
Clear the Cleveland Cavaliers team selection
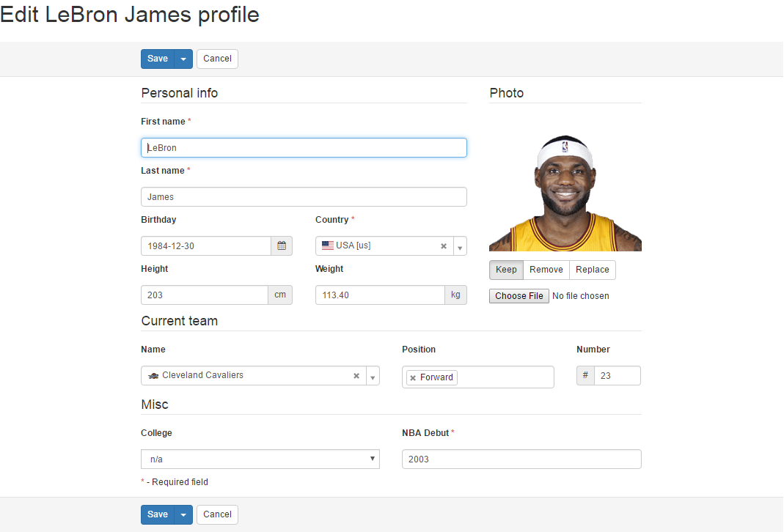356,376
